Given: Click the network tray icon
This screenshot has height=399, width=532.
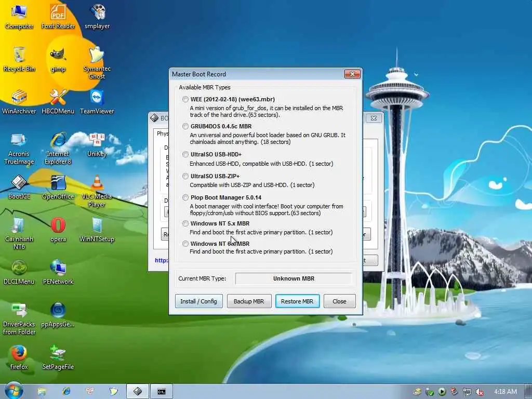Looking at the screenshot, I should (x=467, y=392).
